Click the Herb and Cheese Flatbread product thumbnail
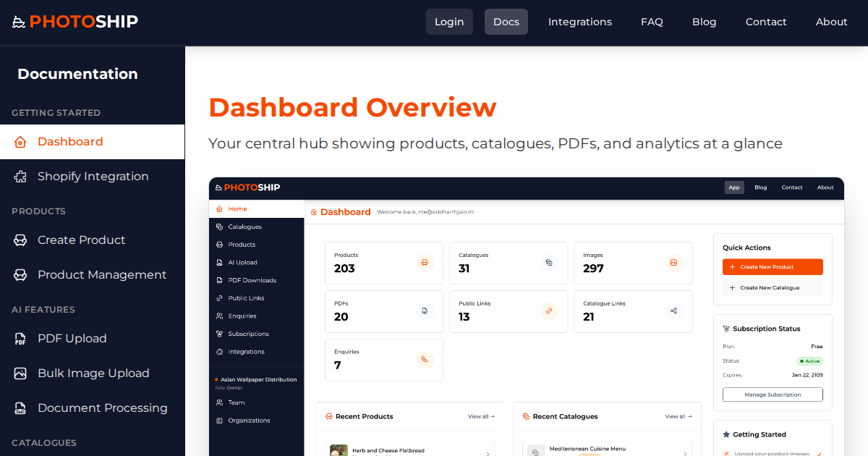Image resolution: width=868 pixels, height=456 pixels. 338,449
